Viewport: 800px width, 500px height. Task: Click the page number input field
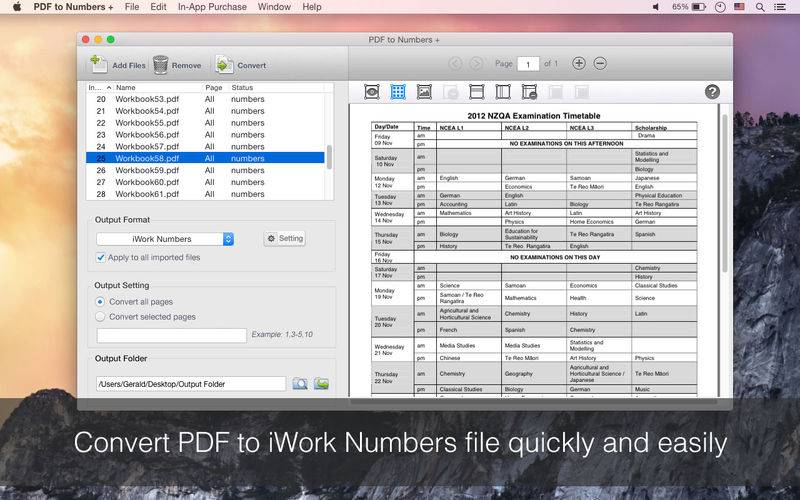528,64
